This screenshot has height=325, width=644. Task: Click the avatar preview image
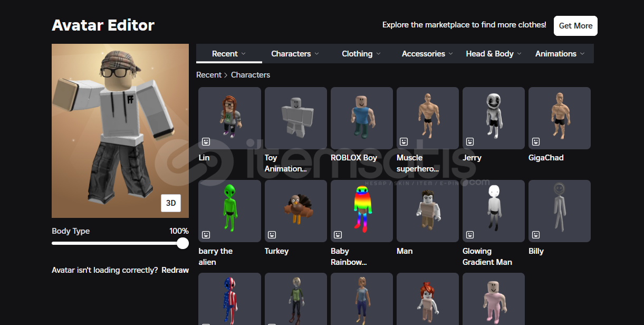tap(120, 131)
